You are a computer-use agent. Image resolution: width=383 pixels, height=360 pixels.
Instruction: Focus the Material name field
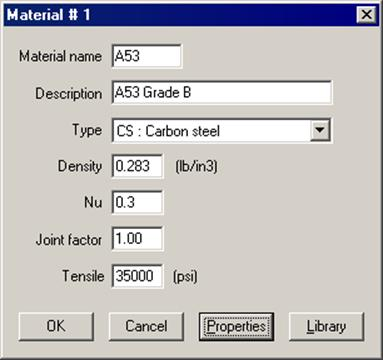point(147,56)
